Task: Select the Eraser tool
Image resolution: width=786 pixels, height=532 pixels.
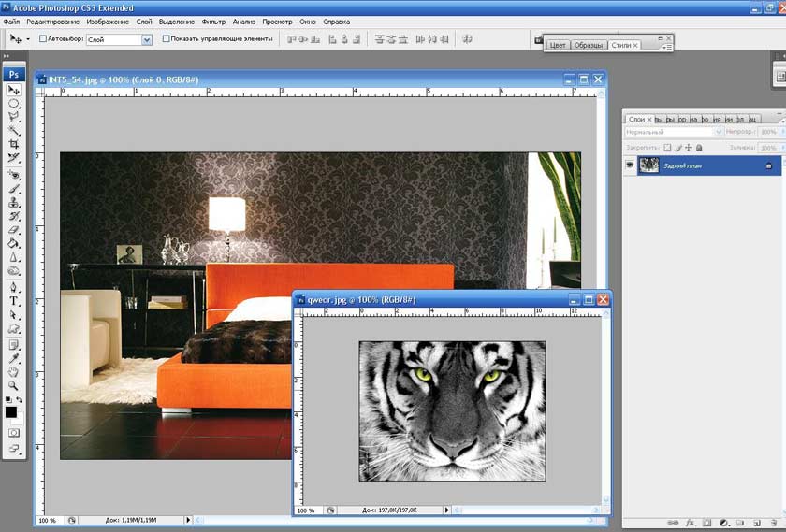Action: [x=14, y=229]
